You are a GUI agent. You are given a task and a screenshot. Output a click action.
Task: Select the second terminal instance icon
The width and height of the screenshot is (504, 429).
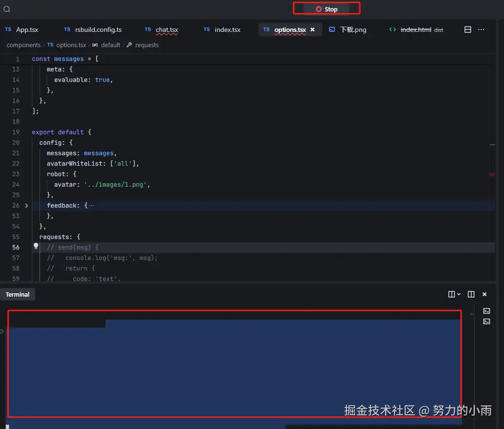click(486, 321)
